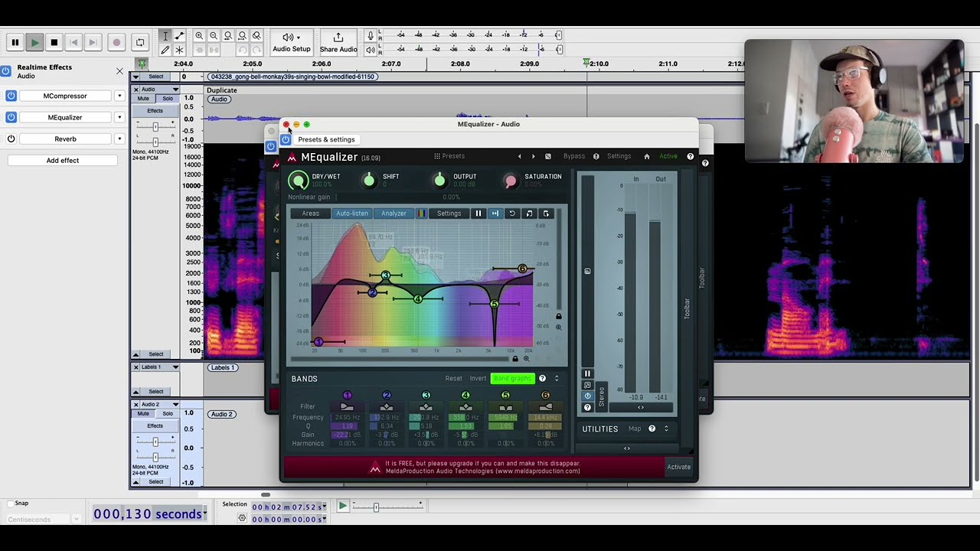Toggle the Band graphs button
This screenshot has width=980, height=551.
point(512,379)
